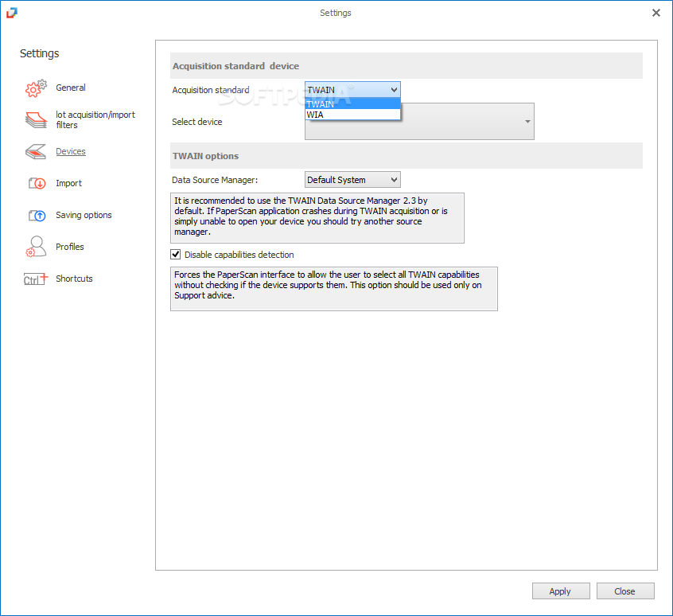
Task: Click the Shortcuts Ctrl+ icon
Action: [36, 279]
